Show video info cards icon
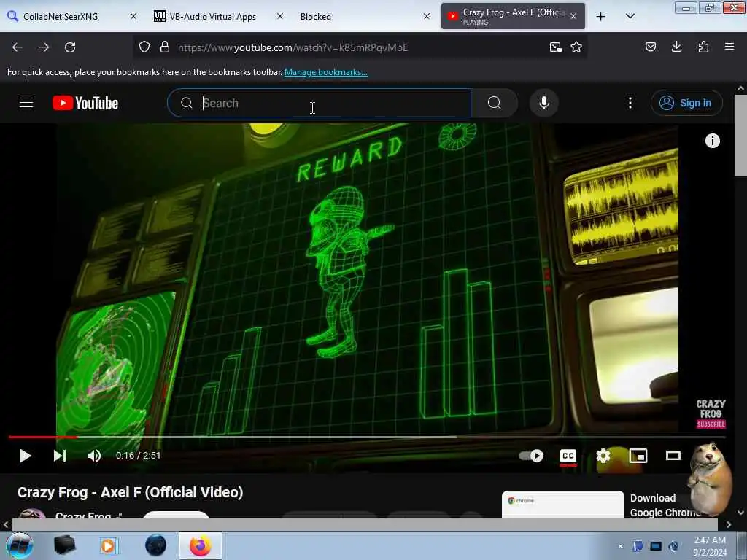 tap(712, 141)
